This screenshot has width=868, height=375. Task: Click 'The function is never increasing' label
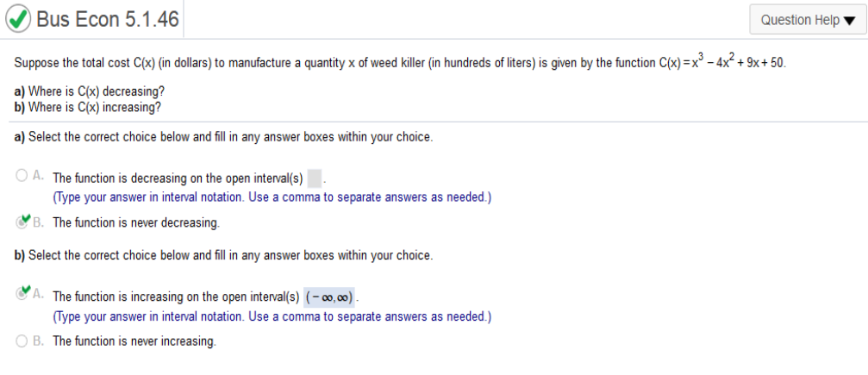click(134, 341)
